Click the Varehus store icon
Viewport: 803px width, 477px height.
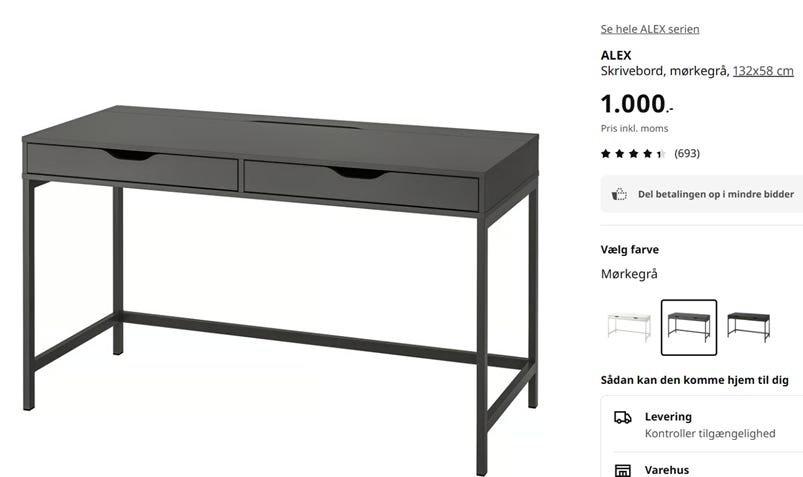(623, 470)
